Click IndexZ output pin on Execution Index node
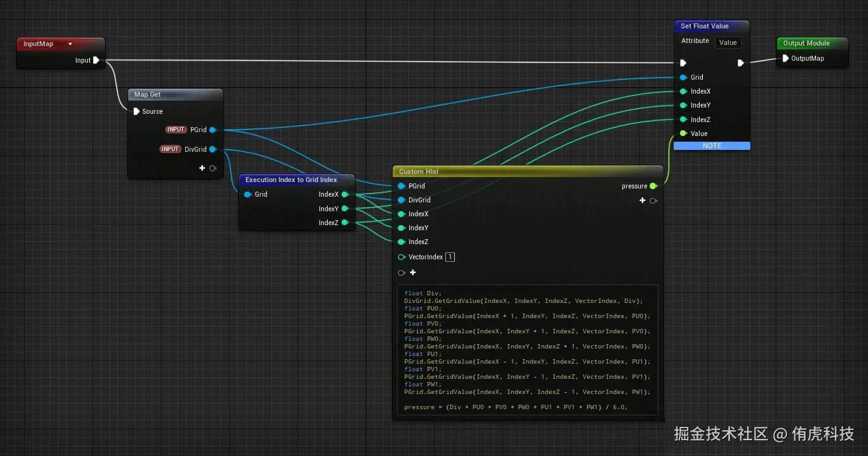868x456 pixels. pyautogui.click(x=345, y=223)
